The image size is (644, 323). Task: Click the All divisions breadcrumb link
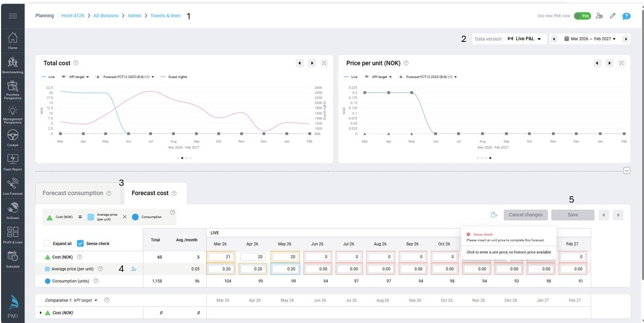(x=106, y=16)
